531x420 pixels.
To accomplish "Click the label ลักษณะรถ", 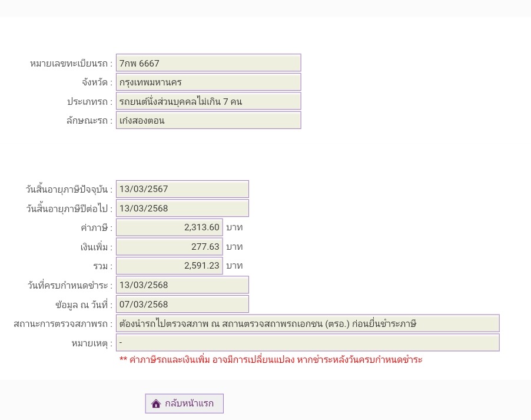I will tap(89, 121).
